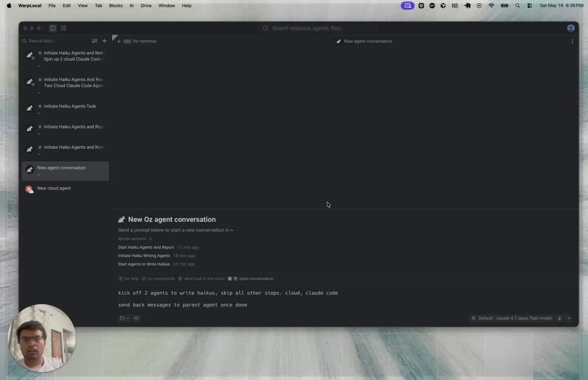This screenshot has height=380, width=588.
Task: Add a new tab with plus icon
Action: click(104, 41)
